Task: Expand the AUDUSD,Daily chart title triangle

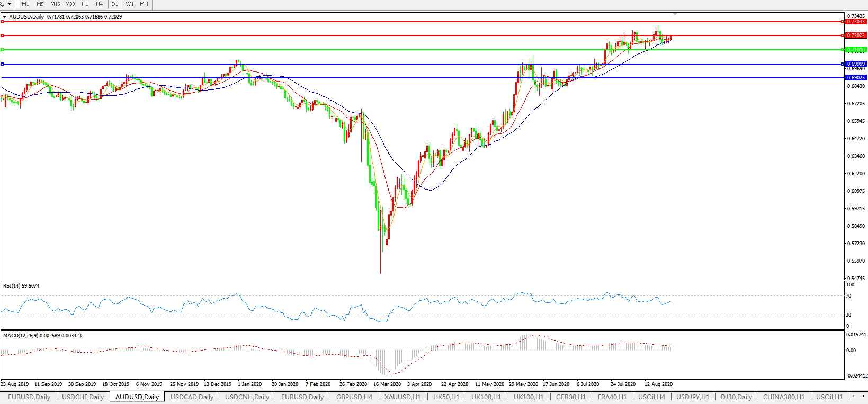Action: pos(5,17)
